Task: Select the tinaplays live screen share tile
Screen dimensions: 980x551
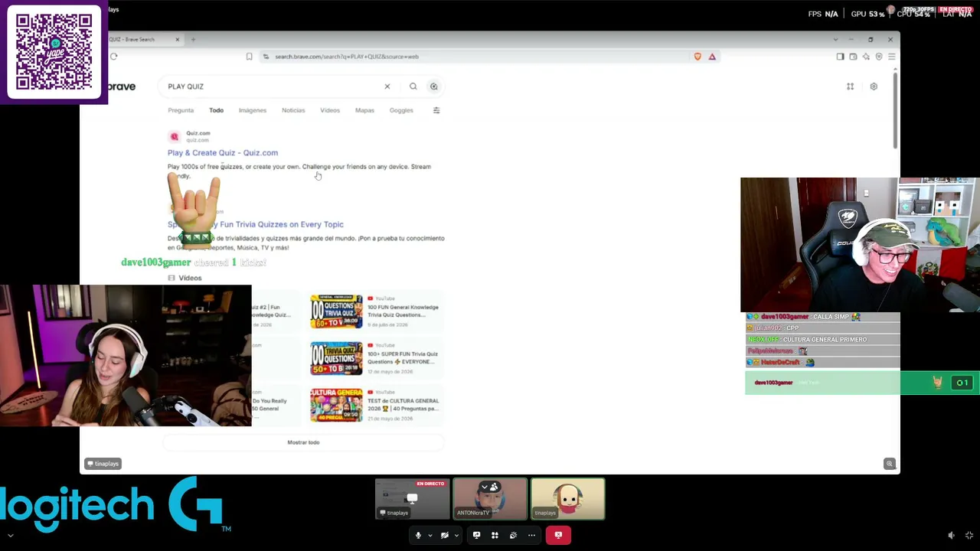Action: [413, 499]
